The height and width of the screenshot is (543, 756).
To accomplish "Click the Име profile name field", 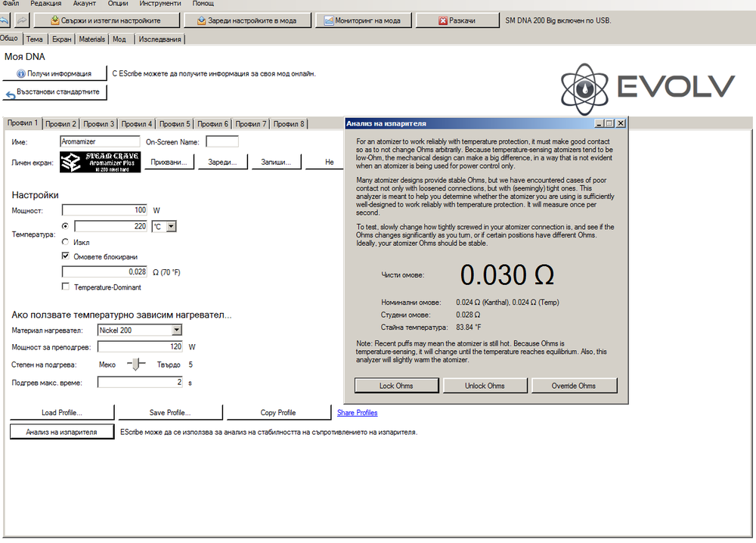I will [x=101, y=141].
